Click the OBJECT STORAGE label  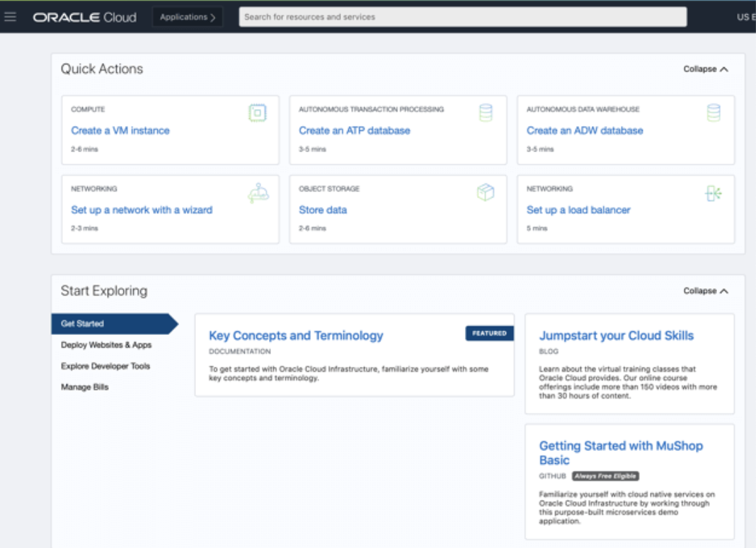(329, 188)
